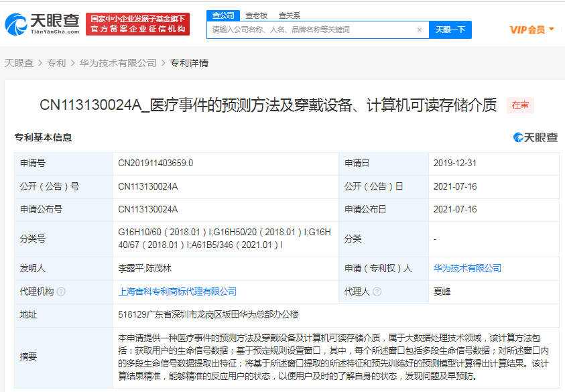Click the 地址 label cell
Viewport: 565px width, 392px height.
[x=64, y=314]
